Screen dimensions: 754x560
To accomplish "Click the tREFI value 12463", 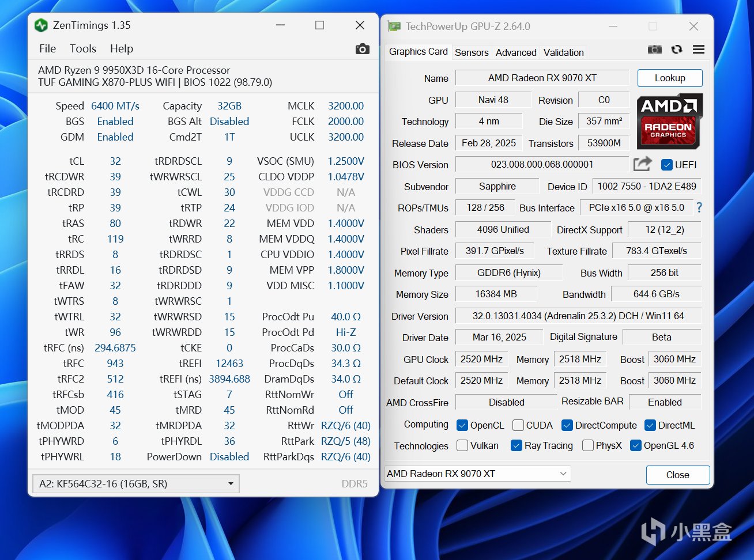I will tap(229, 364).
